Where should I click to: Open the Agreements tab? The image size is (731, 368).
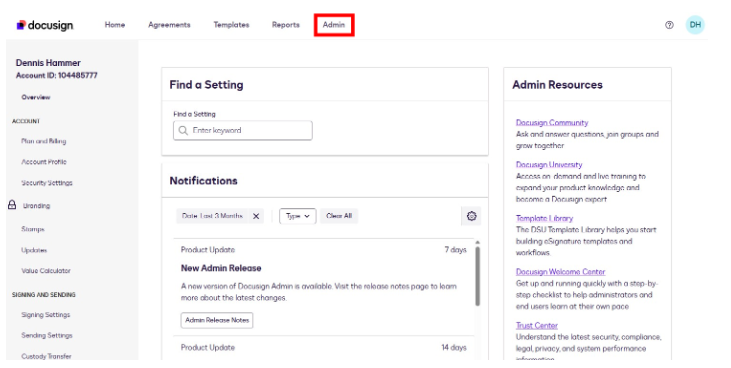(x=169, y=25)
